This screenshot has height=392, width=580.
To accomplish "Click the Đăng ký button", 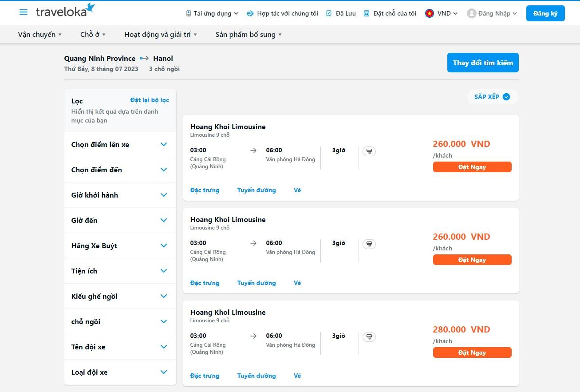I will tap(545, 13).
